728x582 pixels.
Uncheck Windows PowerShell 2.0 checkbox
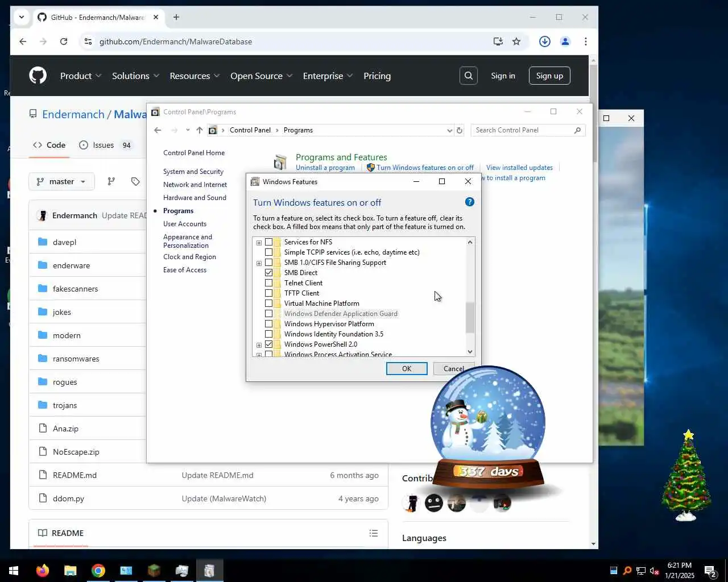[268, 344]
